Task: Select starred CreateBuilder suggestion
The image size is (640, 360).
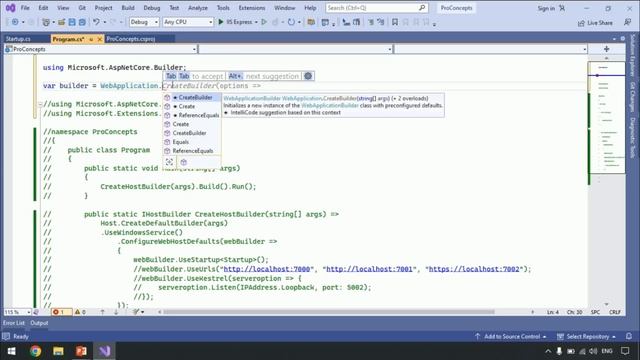Action: (192, 98)
